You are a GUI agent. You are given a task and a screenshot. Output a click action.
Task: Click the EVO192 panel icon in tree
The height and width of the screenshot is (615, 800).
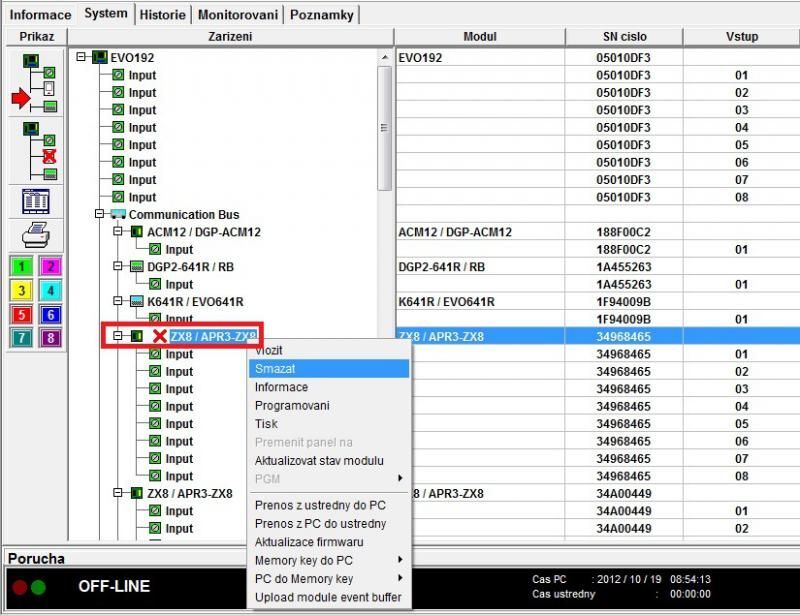coord(100,58)
